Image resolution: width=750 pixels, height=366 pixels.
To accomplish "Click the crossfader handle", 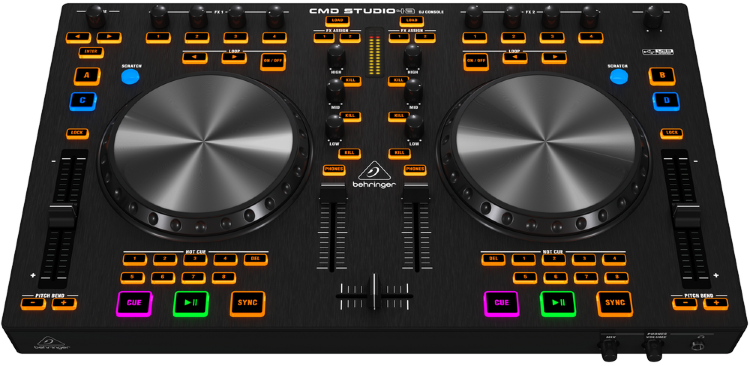I will (x=375, y=292).
